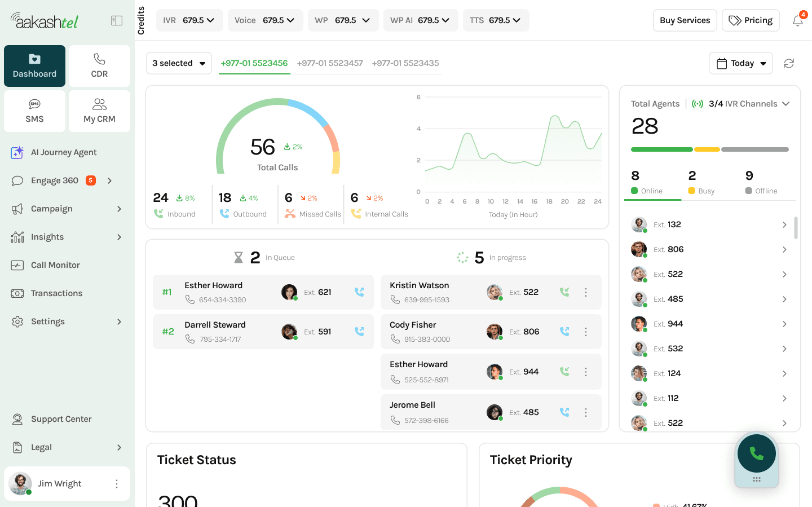Switch to +977-01 5523457 tab
This screenshot has width=812, height=507.
(330, 63)
